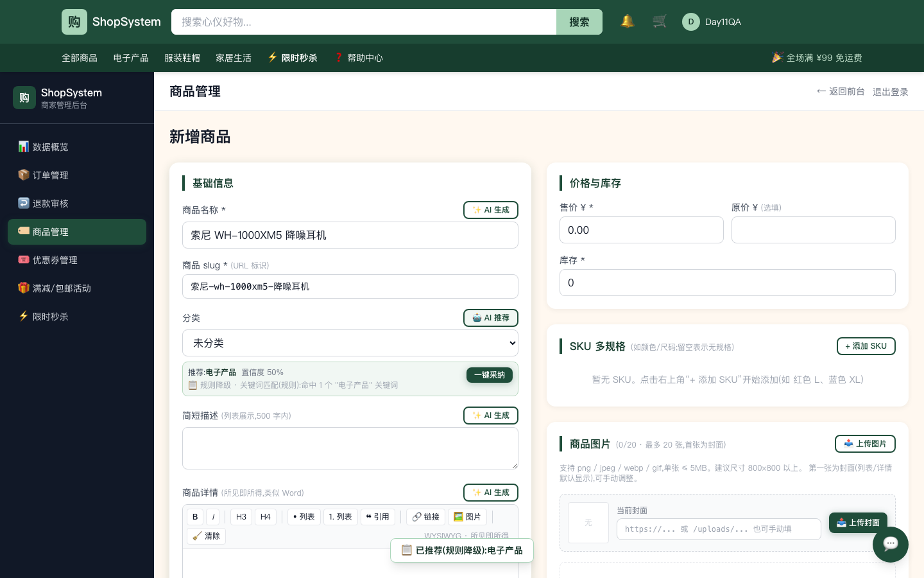Clear formatting with 清除
Viewport: 924px width, 578px height.
[x=206, y=536]
